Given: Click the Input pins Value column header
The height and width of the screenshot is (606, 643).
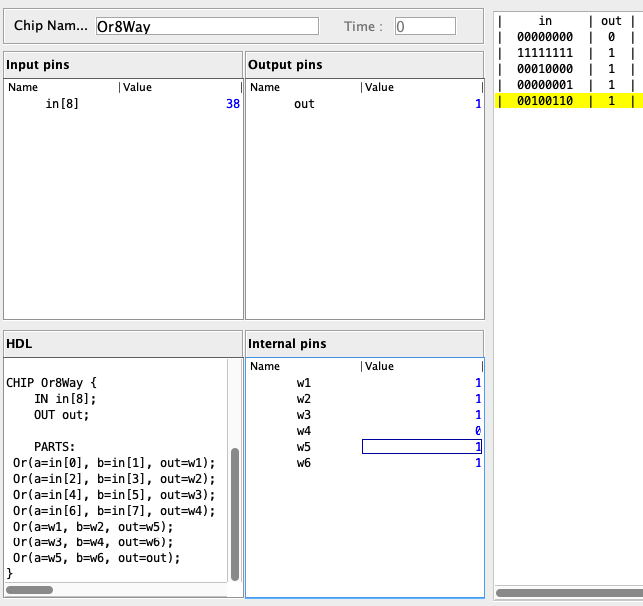Looking at the screenshot, I should click(137, 87).
